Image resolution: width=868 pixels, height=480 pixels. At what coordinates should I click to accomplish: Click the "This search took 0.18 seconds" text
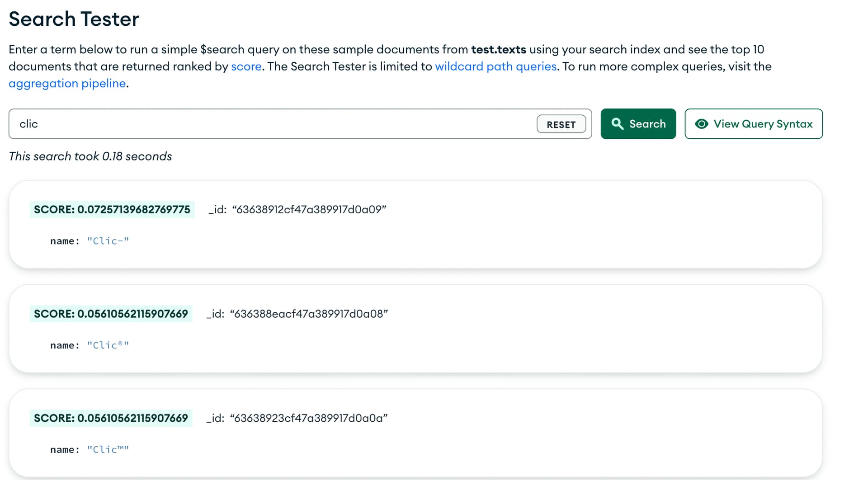(90, 156)
